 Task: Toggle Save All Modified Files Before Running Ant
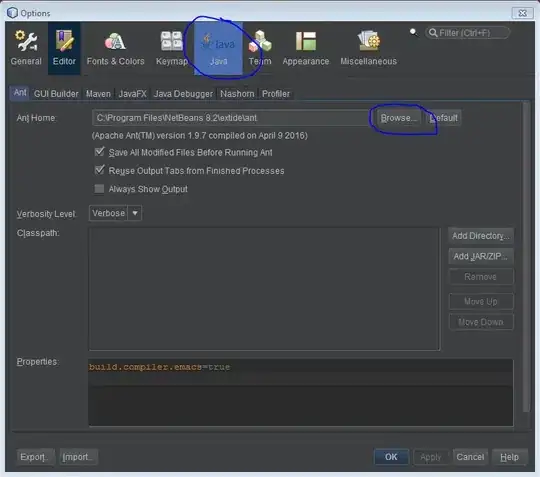pos(100,152)
